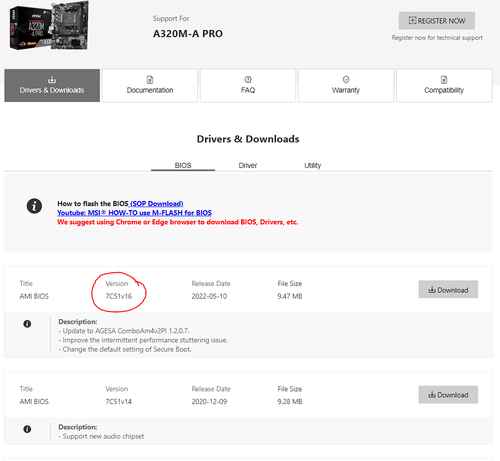Click the Warranty shield icon
The image size is (500, 461).
click(346, 79)
